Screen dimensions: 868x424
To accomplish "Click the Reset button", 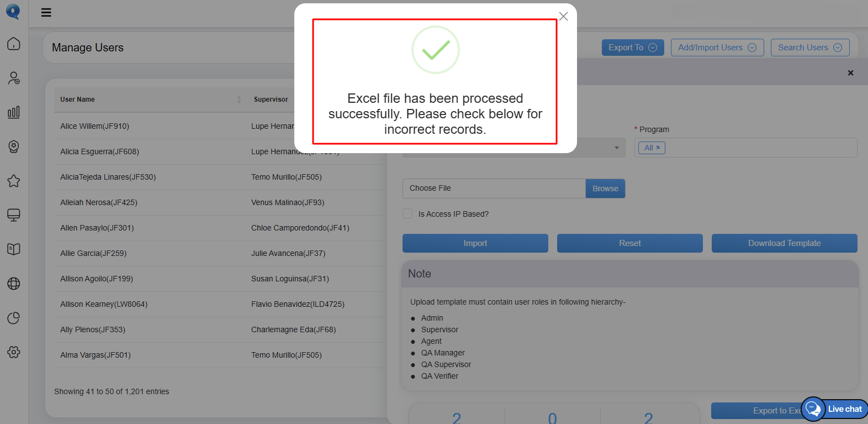I will click(x=630, y=243).
